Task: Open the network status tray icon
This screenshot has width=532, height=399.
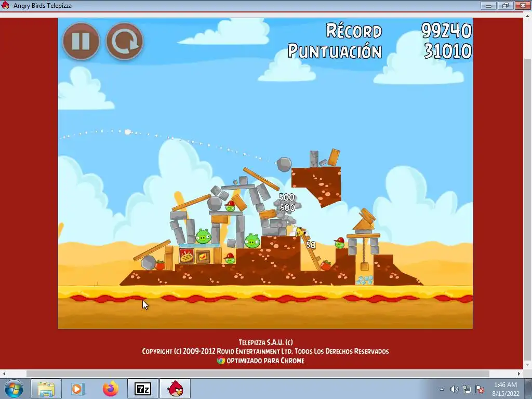Action: 467,389
